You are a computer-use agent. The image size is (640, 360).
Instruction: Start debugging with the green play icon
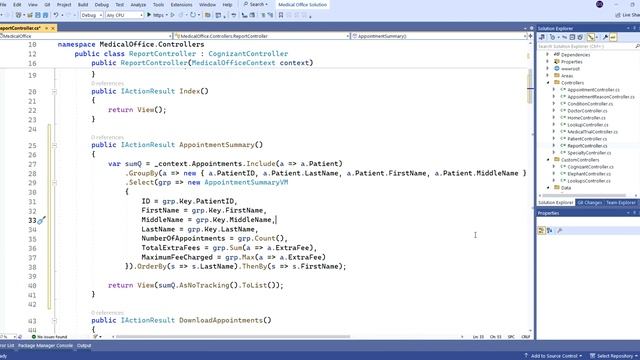click(x=149, y=15)
